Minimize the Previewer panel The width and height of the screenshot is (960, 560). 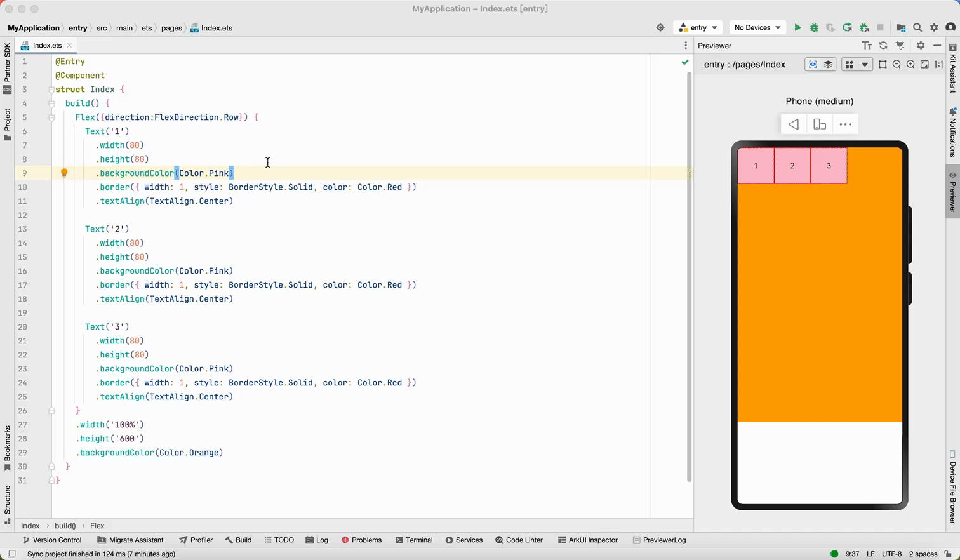(937, 46)
